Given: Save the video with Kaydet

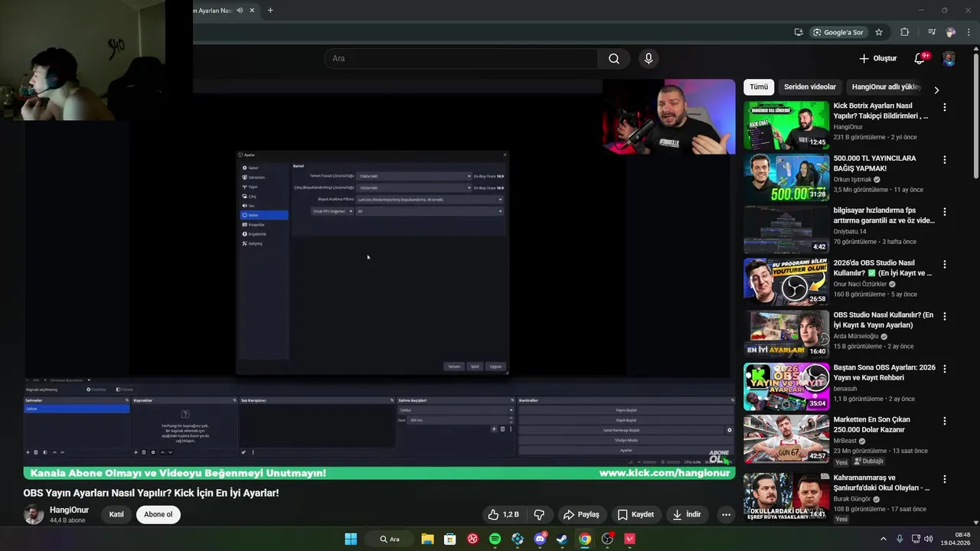Looking at the screenshot, I should (635, 514).
